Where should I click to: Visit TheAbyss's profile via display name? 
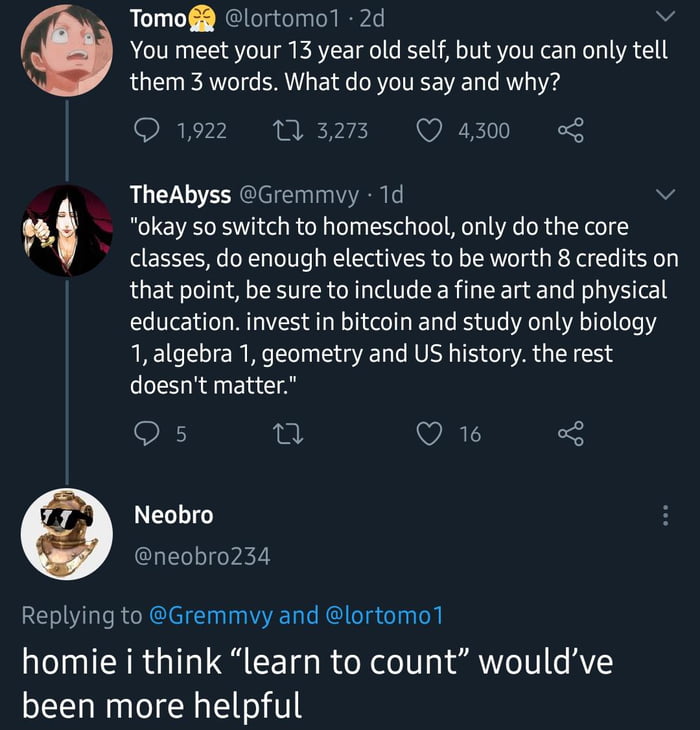click(181, 194)
